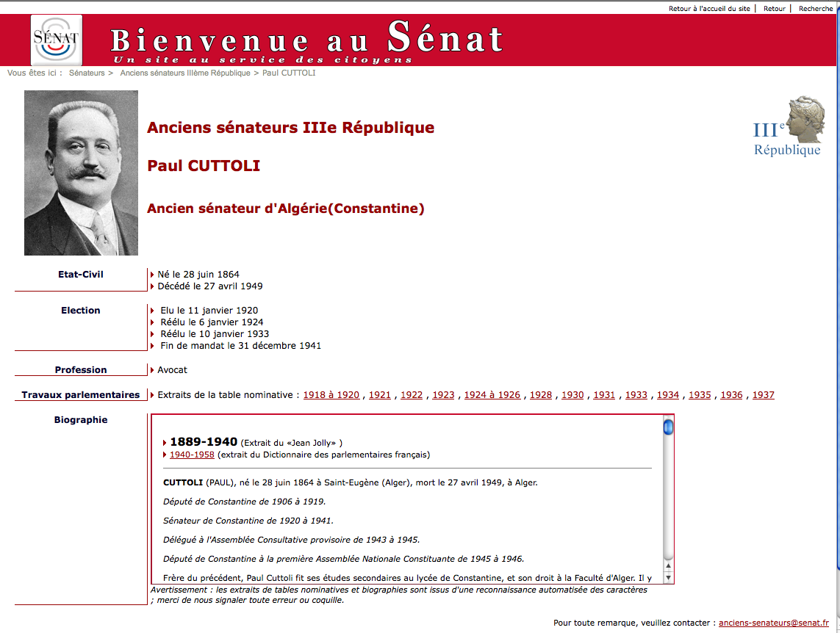840x633 pixels.
Task: Open the Sénateurs breadcrumb link
Action: [x=87, y=73]
